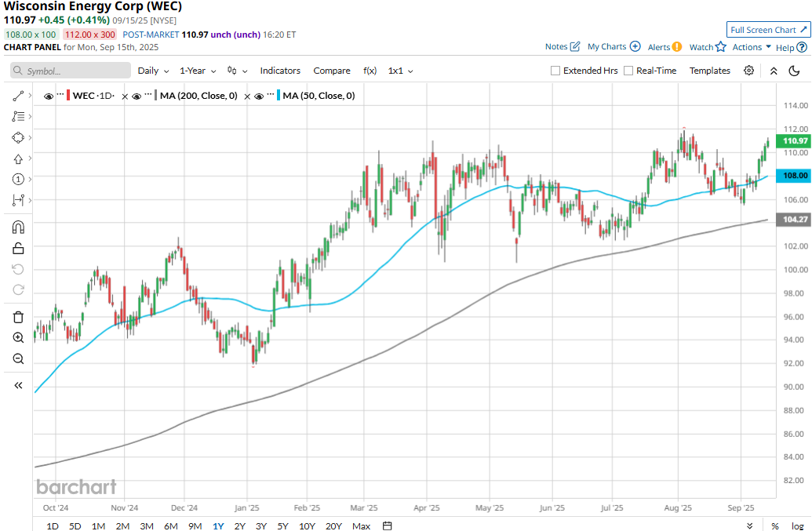The width and height of the screenshot is (812, 531).
Task: Select the 3M time range
Action: pyautogui.click(x=147, y=526)
